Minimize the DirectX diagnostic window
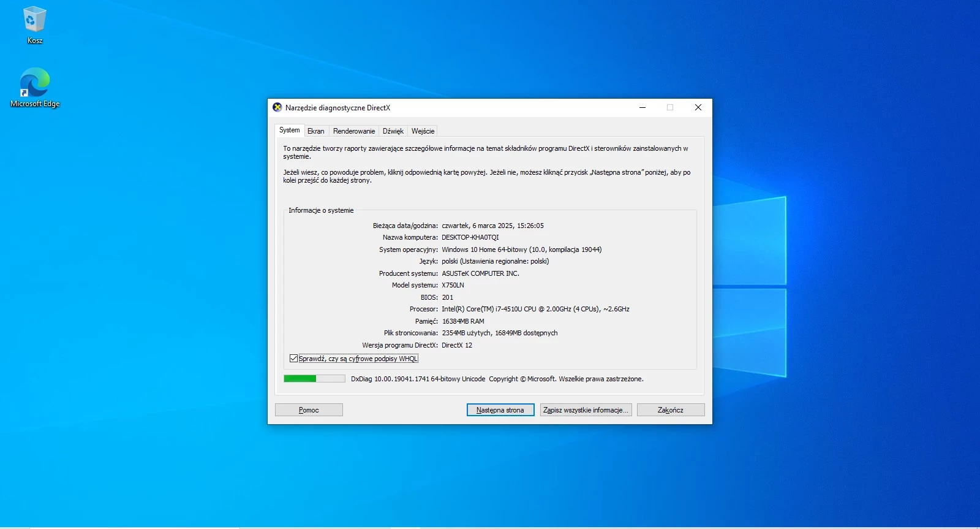This screenshot has width=980, height=529. [x=643, y=107]
